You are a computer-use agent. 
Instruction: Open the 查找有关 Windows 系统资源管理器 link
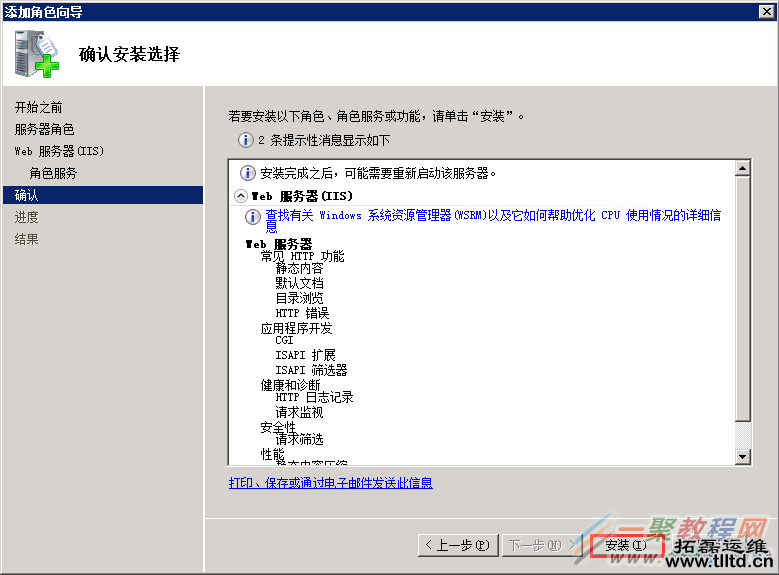pyautogui.click(x=493, y=216)
